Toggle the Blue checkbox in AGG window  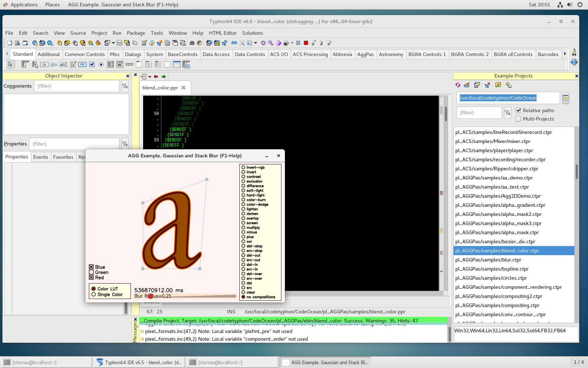(91, 267)
